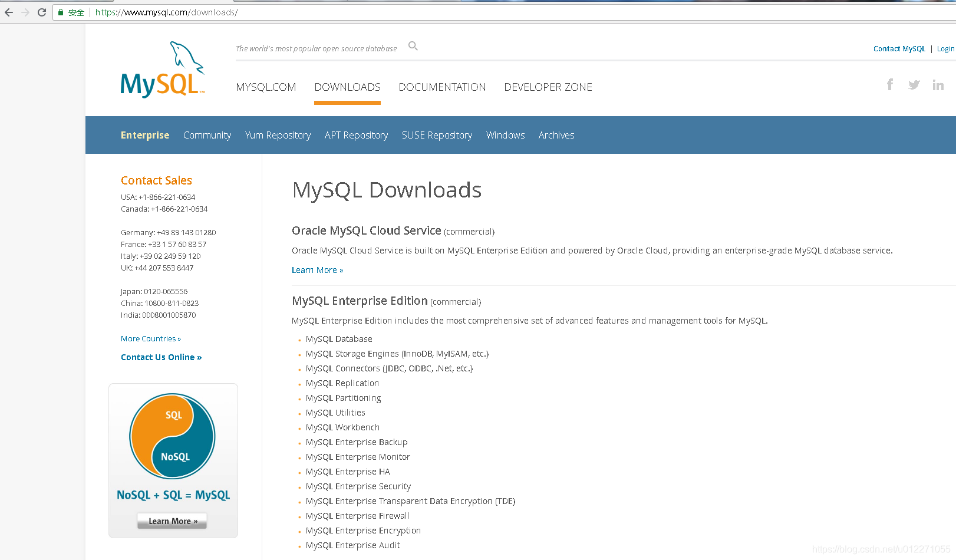
Task: Click the MySQL Workbench list item
Action: pyautogui.click(x=342, y=427)
